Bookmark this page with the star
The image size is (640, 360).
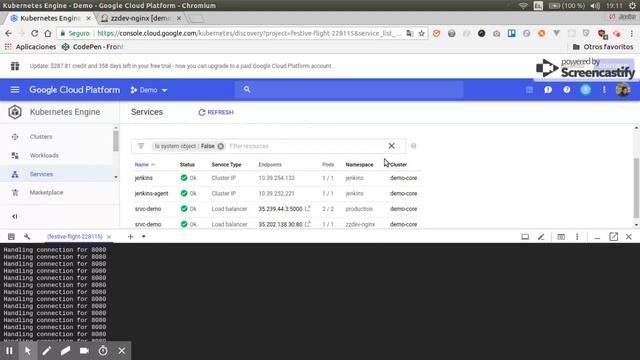pyautogui.click(x=422, y=33)
